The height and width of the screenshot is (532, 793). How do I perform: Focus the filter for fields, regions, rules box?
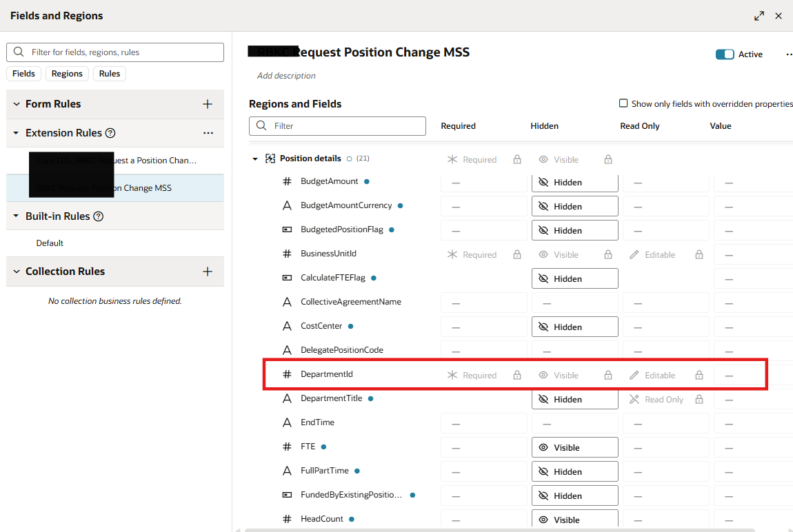click(x=115, y=52)
